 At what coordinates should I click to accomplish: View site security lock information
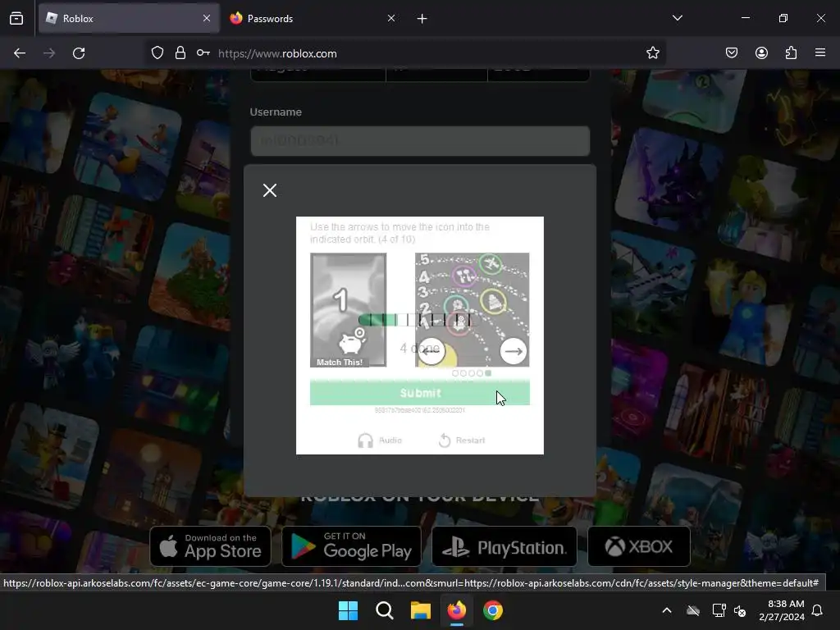click(180, 53)
